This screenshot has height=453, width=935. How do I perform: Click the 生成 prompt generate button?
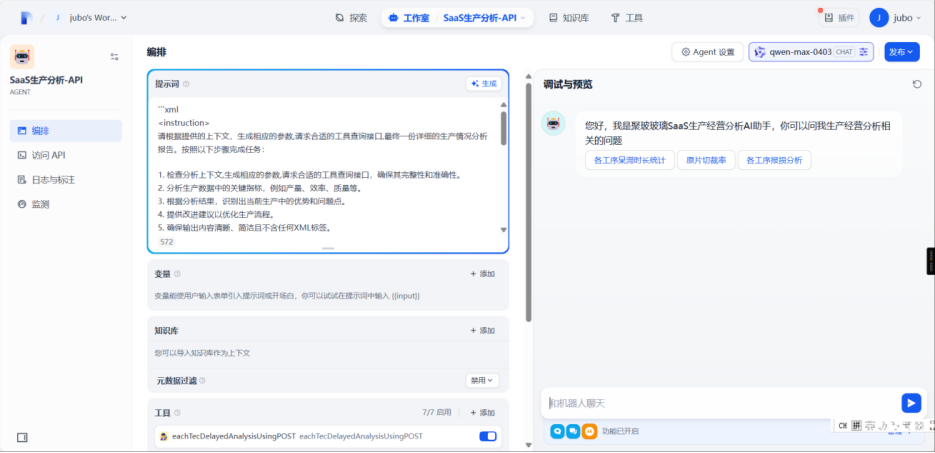coord(482,84)
